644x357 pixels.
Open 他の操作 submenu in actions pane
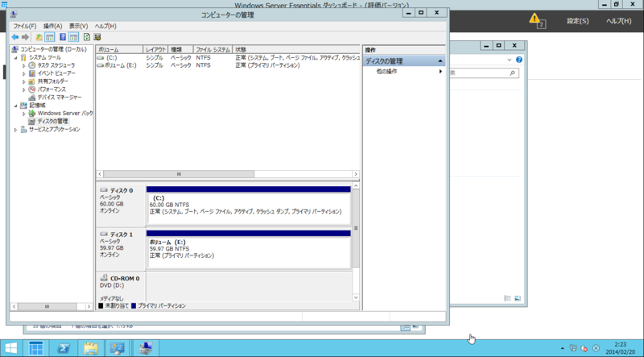click(405, 72)
